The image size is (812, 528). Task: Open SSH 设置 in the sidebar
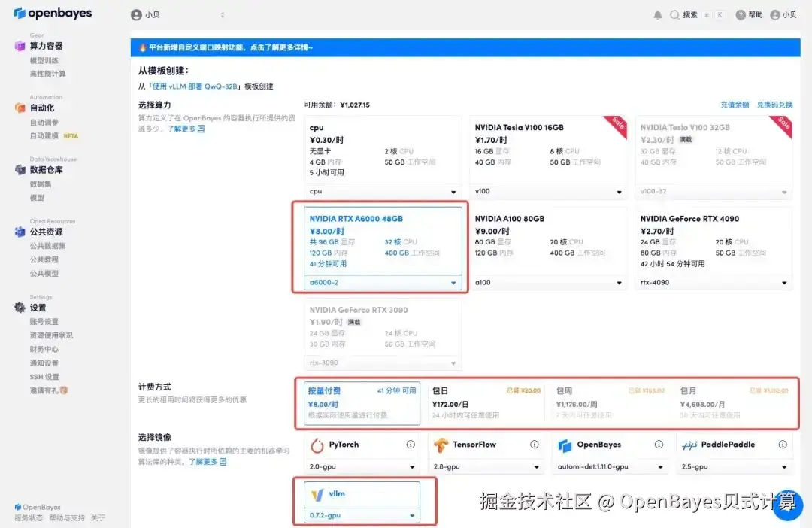tap(44, 377)
